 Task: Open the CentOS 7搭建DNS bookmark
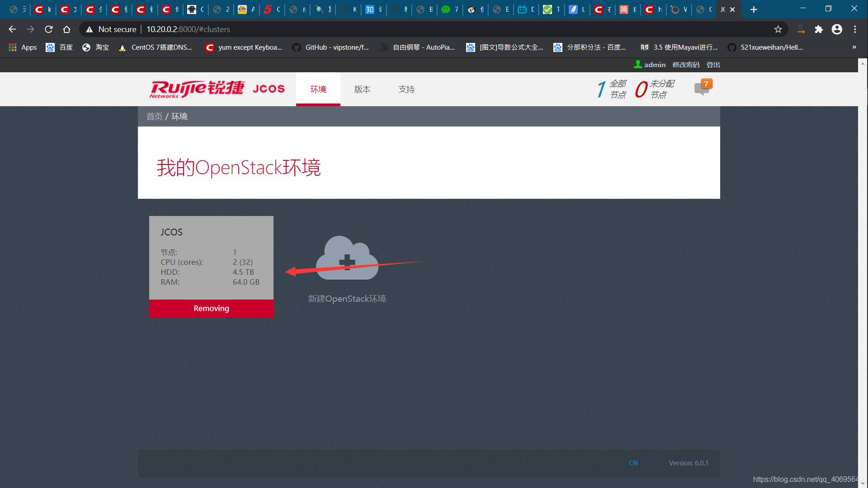[155, 47]
